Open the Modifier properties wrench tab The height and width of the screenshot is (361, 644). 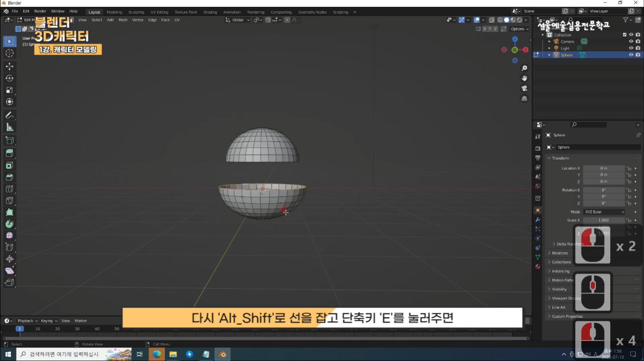[x=538, y=220]
